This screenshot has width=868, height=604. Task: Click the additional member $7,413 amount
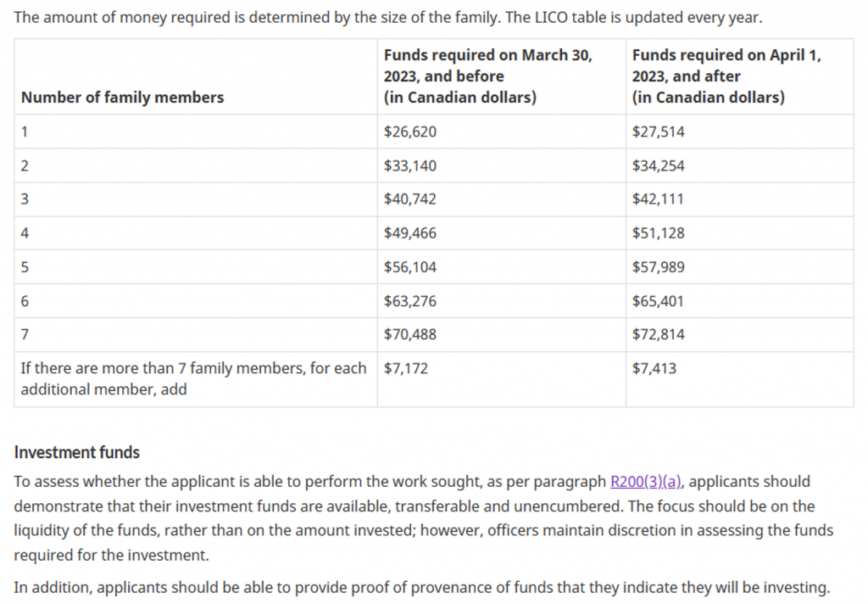[x=654, y=368]
